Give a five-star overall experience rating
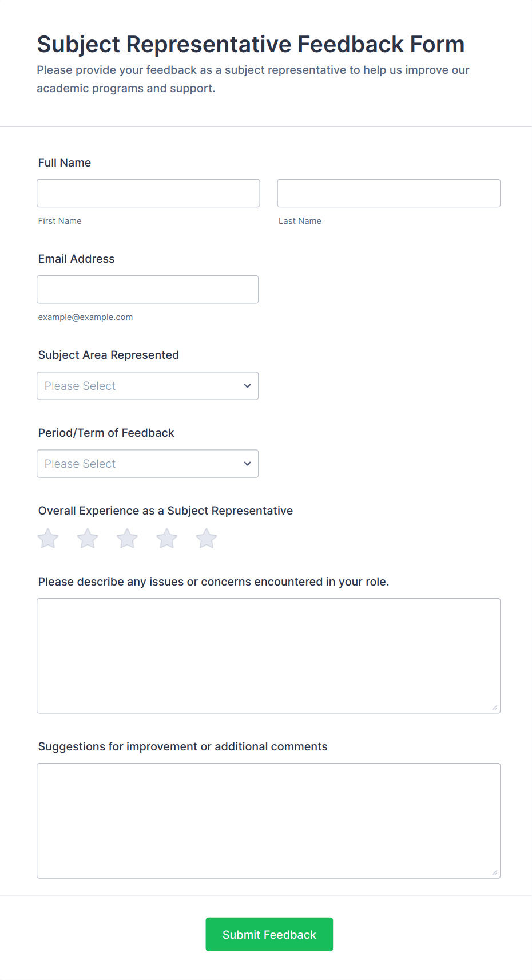This screenshot has width=532, height=980. coord(206,539)
